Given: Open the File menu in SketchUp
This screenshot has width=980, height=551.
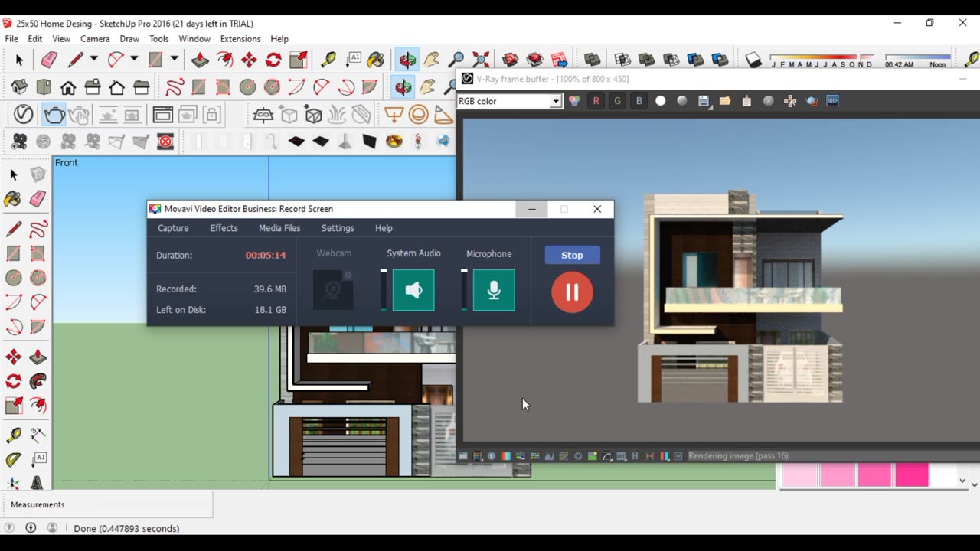Looking at the screenshot, I should pos(11,39).
